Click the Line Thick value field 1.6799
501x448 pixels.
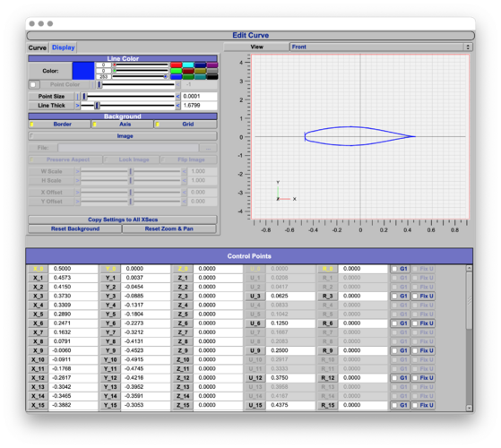click(199, 106)
